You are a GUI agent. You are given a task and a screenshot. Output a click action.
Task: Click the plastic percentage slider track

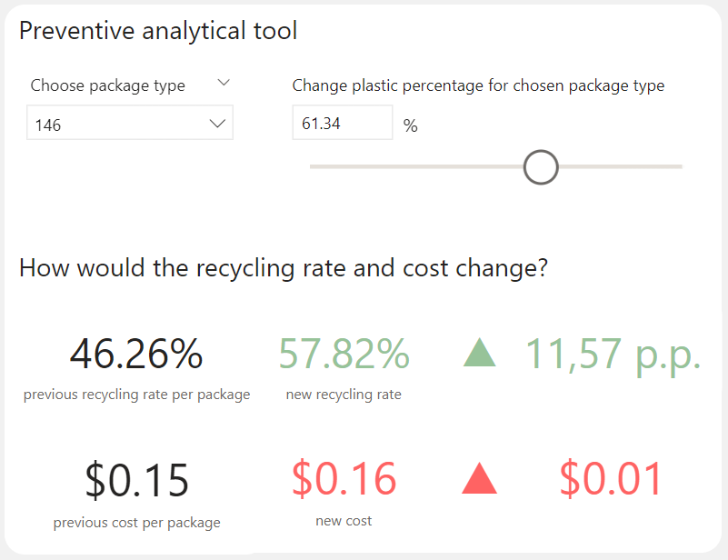409,167
